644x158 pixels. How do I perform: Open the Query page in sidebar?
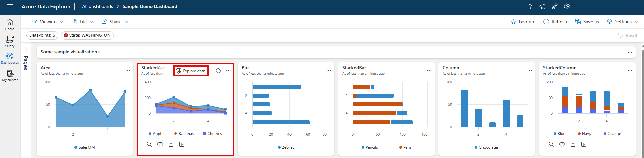[10, 41]
